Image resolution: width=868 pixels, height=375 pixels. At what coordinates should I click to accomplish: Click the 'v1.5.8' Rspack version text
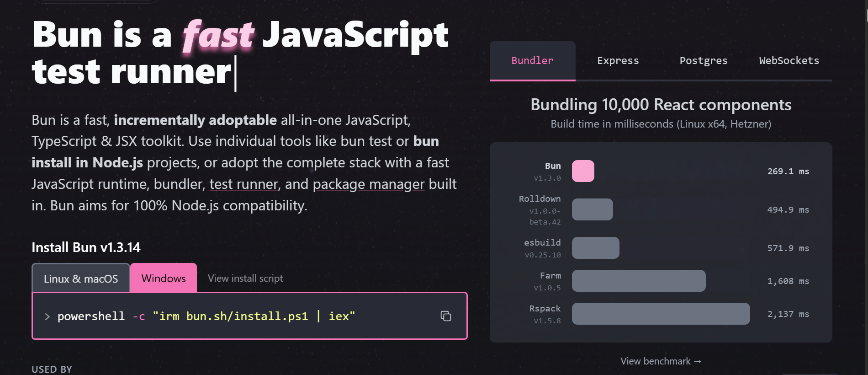point(547,321)
